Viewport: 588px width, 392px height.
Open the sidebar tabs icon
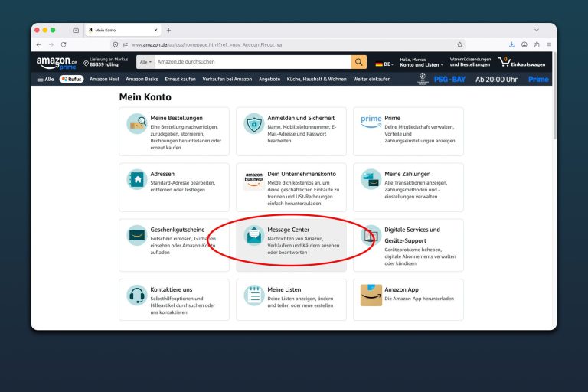pos(76,30)
